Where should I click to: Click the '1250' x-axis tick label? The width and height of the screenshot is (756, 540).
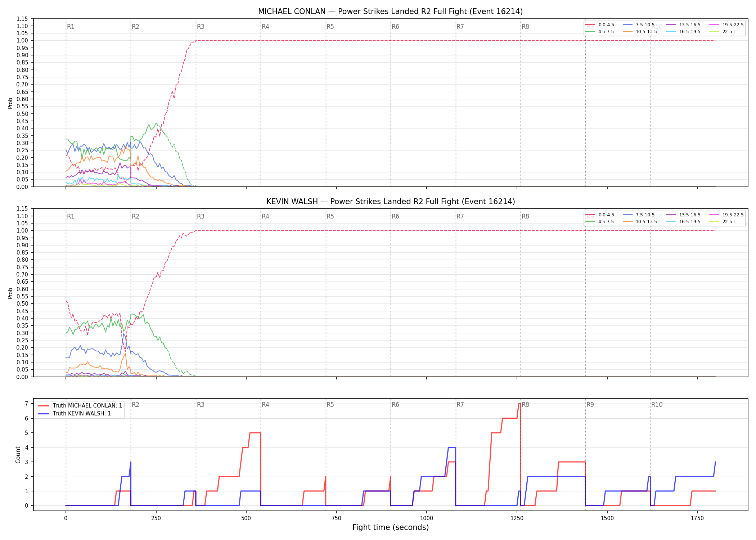(x=517, y=518)
